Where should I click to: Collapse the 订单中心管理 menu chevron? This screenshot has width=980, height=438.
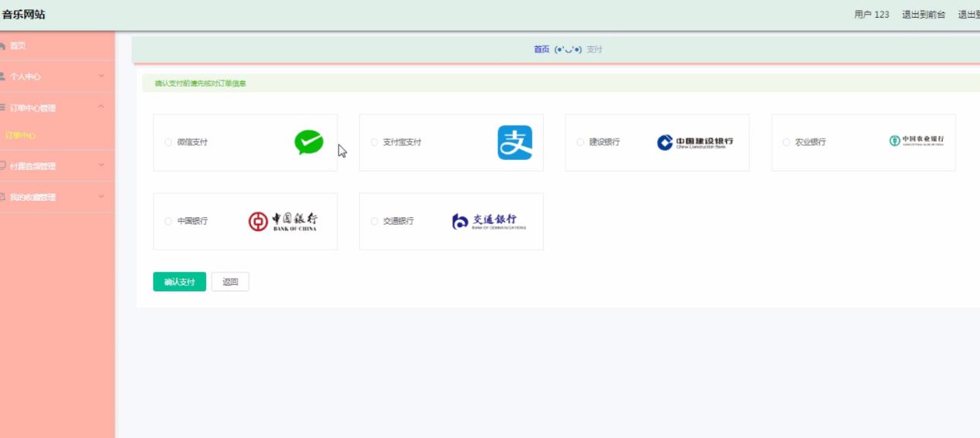(x=101, y=107)
